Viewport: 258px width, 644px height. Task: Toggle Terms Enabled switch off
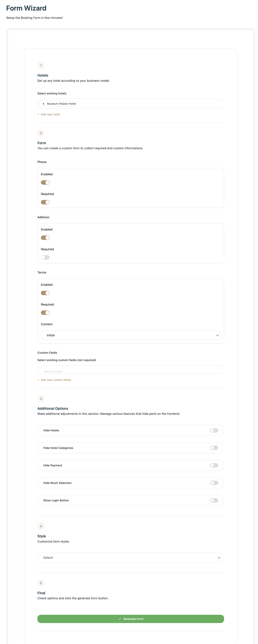click(45, 293)
